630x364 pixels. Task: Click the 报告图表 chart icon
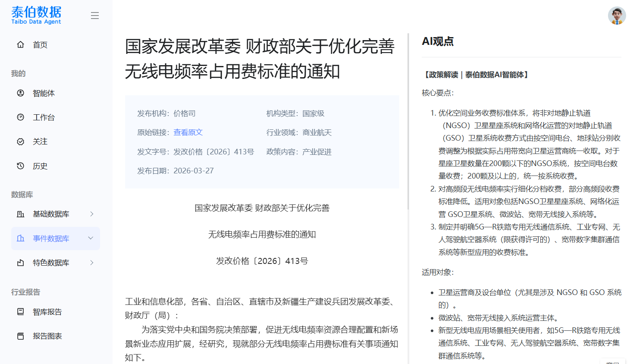[20, 336]
